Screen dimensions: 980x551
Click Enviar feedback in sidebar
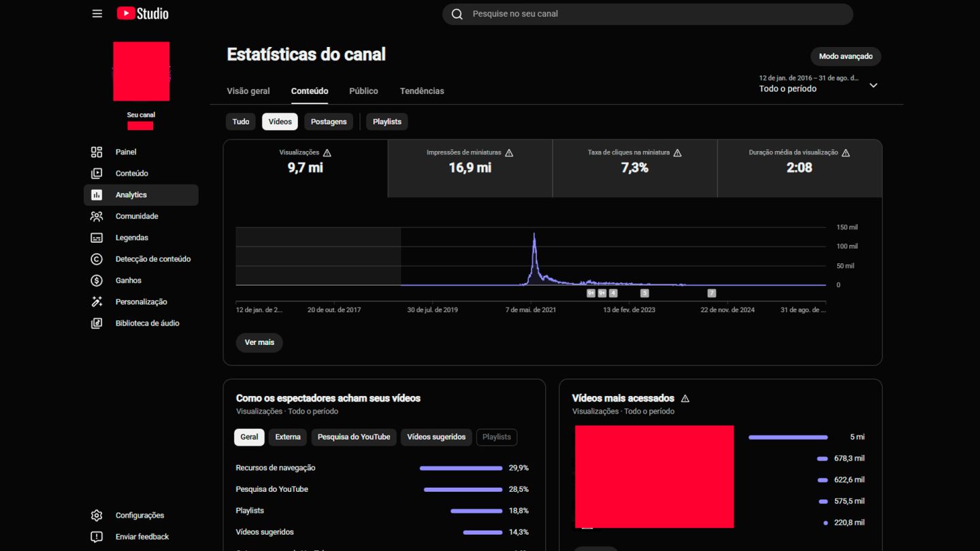141,537
